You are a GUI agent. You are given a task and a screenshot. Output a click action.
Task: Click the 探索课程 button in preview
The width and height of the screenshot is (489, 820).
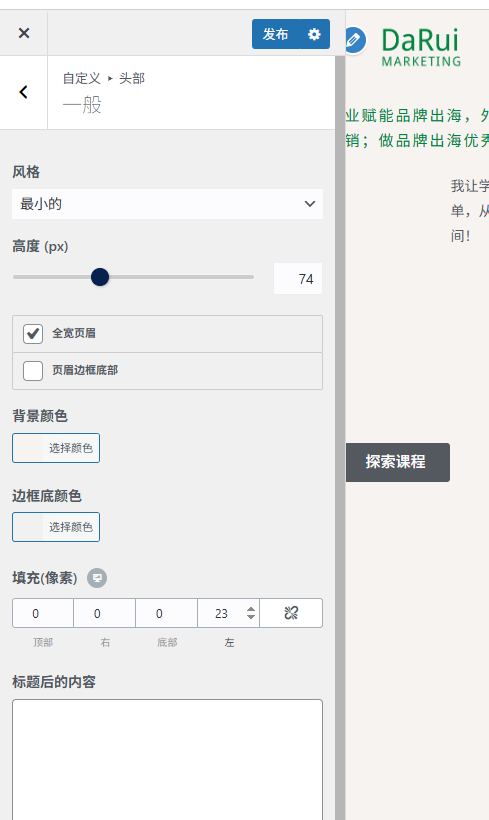click(397, 462)
